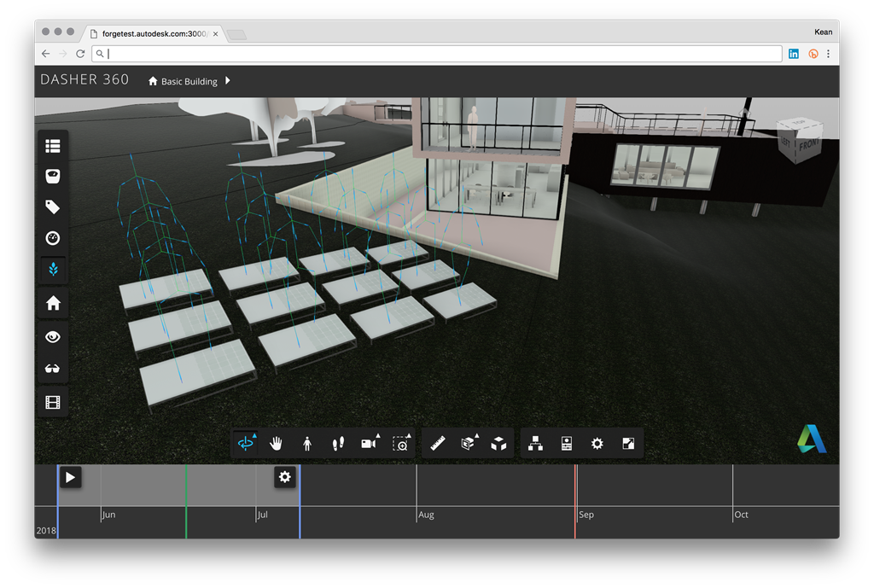Select the Measure ruler tool
The image size is (874, 588).
click(438, 444)
